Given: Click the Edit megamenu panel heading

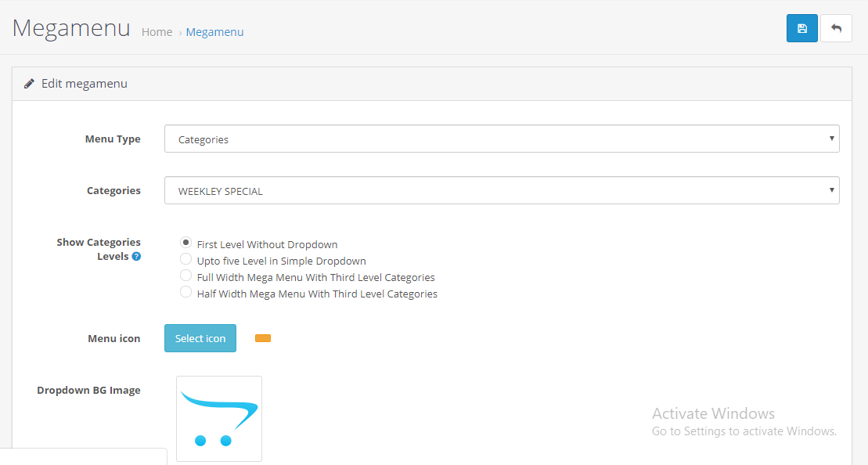Looking at the screenshot, I should pos(85,84).
